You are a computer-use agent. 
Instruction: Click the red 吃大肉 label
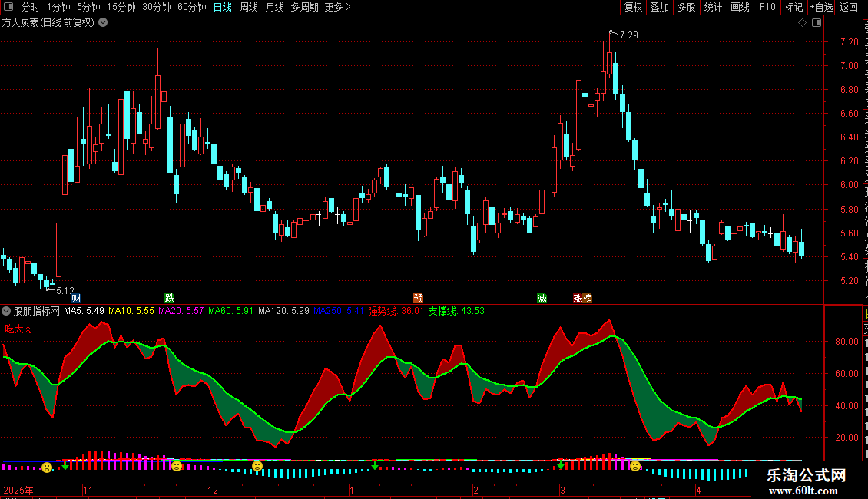click(19, 329)
